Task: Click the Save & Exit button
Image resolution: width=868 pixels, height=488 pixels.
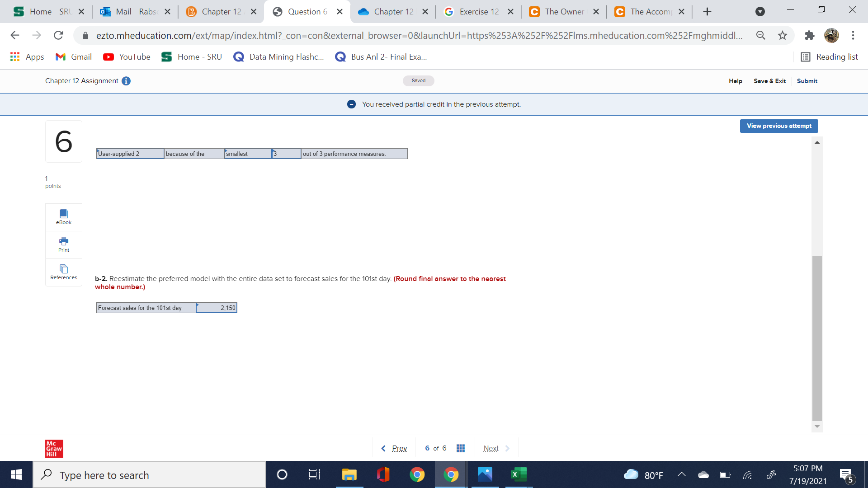Action: tap(769, 80)
